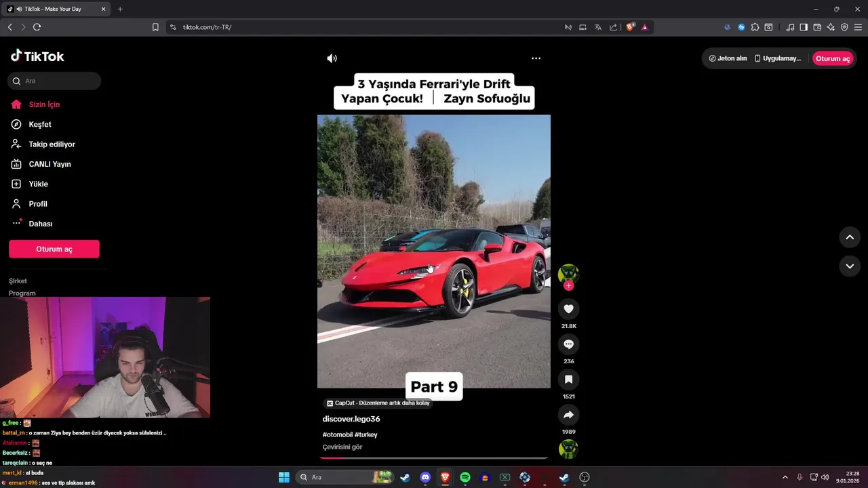The width and height of the screenshot is (868, 488).
Task: Toggle the browser sidebar panel
Action: pyautogui.click(x=804, y=27)
